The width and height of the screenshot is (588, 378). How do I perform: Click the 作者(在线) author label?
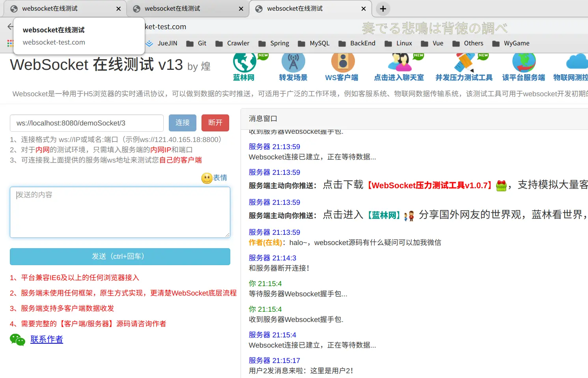[x=265, y=243]
